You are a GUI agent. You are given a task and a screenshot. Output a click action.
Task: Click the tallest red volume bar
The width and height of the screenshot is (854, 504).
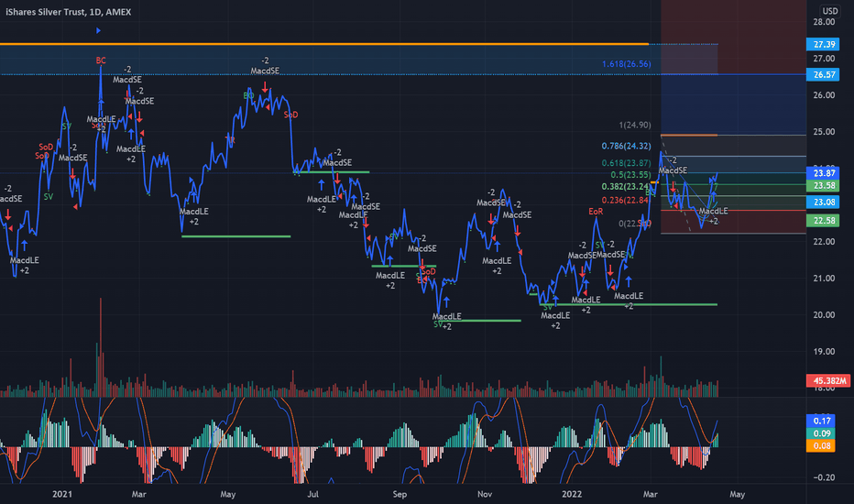101,347
